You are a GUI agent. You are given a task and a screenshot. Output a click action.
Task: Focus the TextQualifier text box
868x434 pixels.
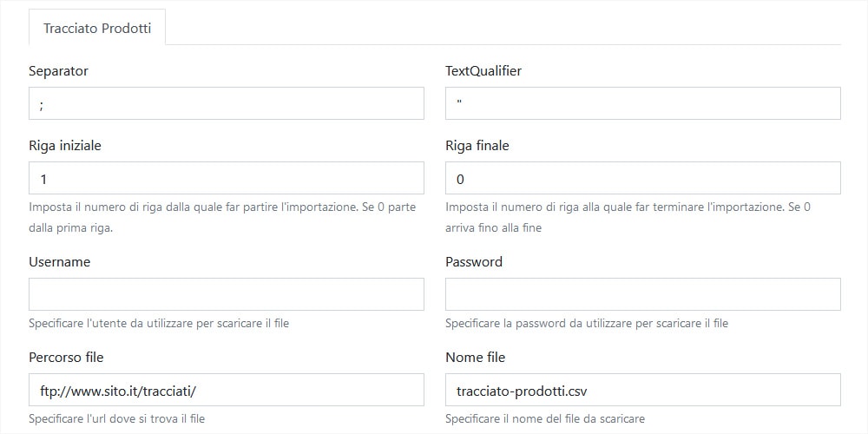click(x=642, y=103)
